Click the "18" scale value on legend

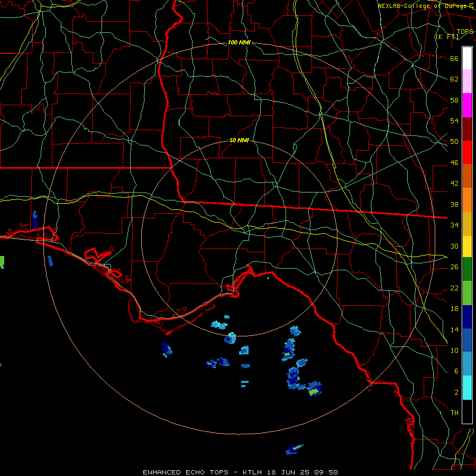click(x=454, y=309)
